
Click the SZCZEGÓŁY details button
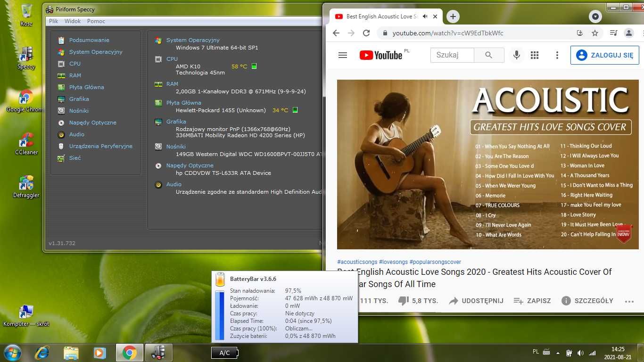[x=587, y=301]
